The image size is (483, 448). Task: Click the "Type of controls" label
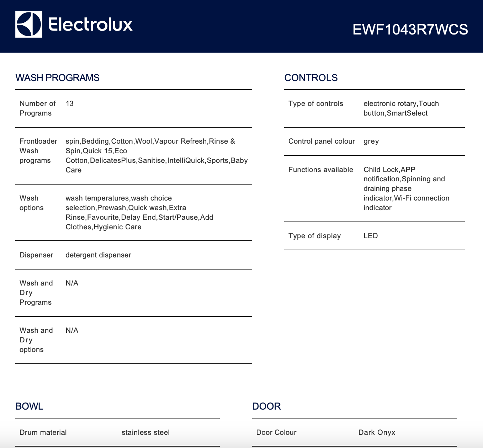pos(316,103)
